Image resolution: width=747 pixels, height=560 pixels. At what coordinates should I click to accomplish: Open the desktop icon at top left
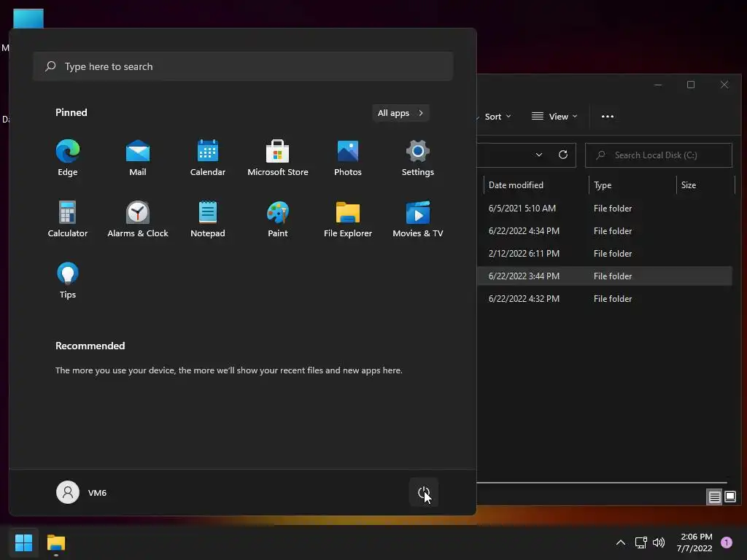(28, 19)
